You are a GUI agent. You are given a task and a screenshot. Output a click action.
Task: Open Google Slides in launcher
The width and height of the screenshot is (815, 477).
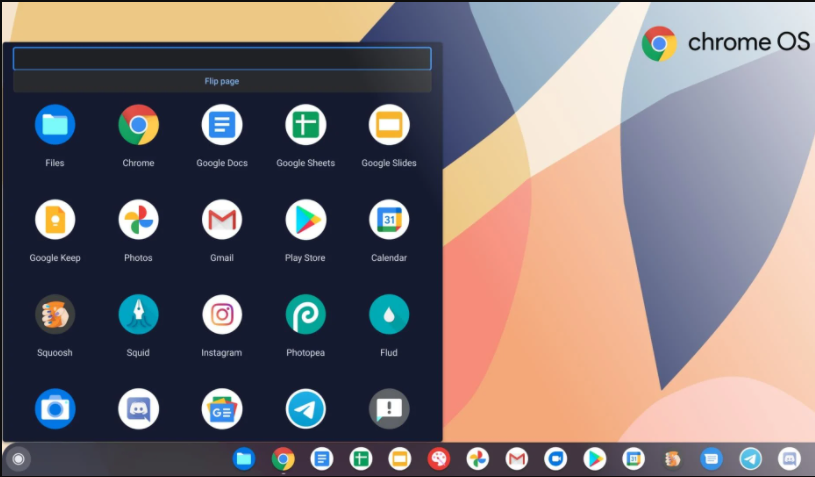pos(389,125)
